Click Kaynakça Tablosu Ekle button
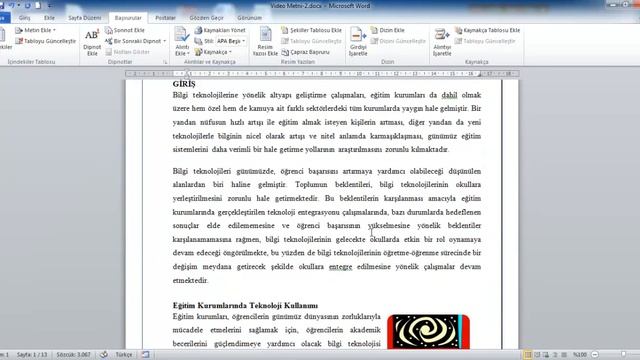 [x=487, y=30]
